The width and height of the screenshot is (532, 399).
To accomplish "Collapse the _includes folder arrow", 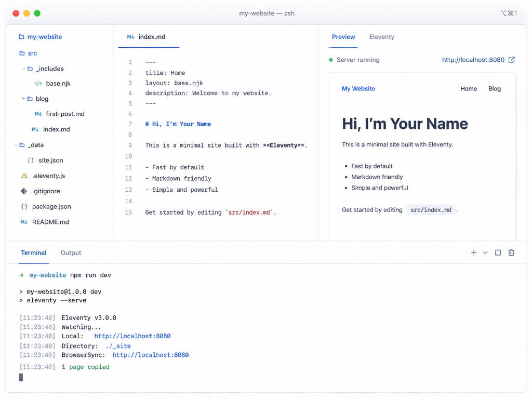I will 24,69.
